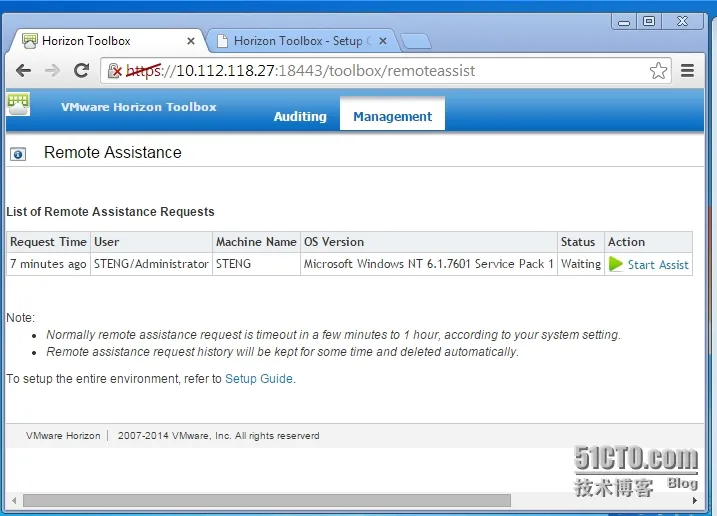Screen dimensions: 717x516
Task: Click 'List of Remote Assistance Requests' heading
Action: (110, 212)
